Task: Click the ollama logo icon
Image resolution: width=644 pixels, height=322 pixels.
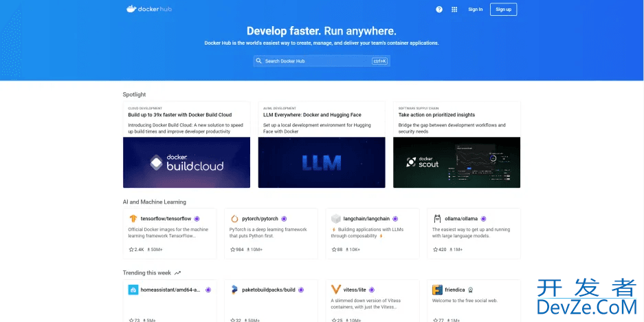Action: point(437,218)
